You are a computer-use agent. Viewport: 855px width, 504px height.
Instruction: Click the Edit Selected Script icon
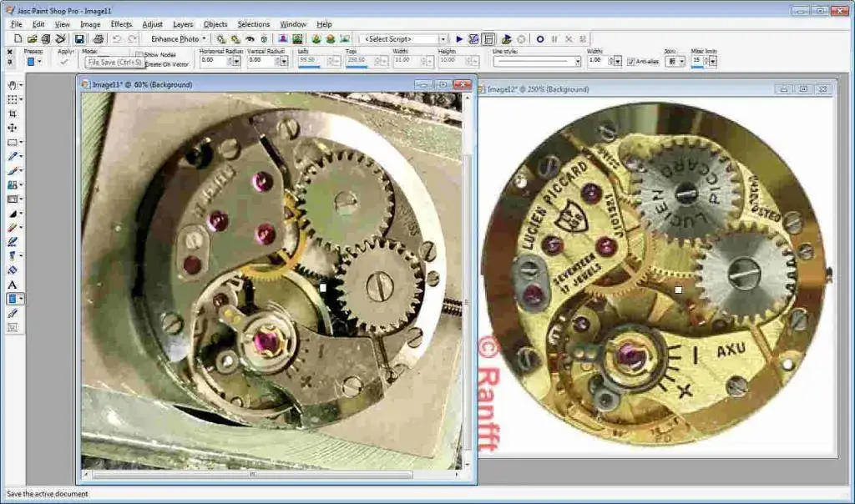[x=473, y=38]
